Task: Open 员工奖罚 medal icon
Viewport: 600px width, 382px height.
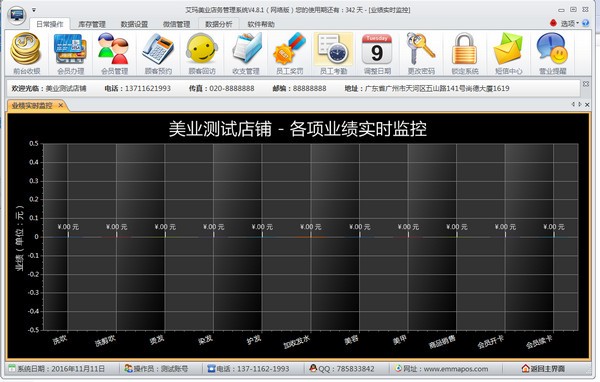Action: point(289,53)
